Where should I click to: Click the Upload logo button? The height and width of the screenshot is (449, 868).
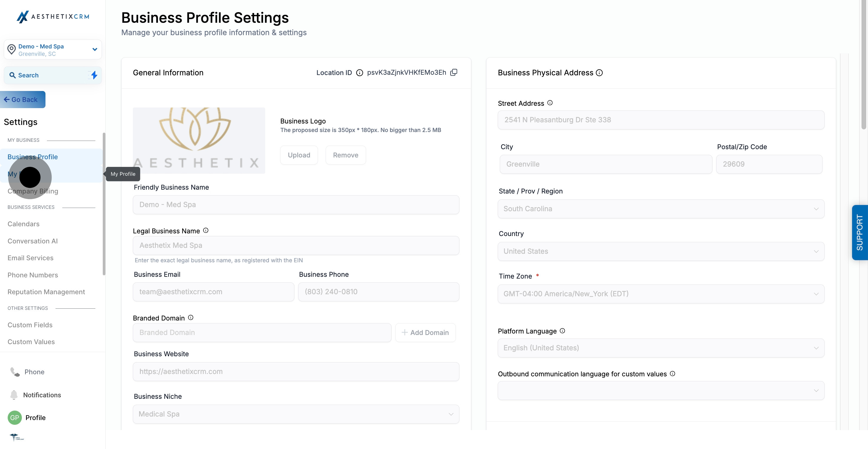coord(298,155)
